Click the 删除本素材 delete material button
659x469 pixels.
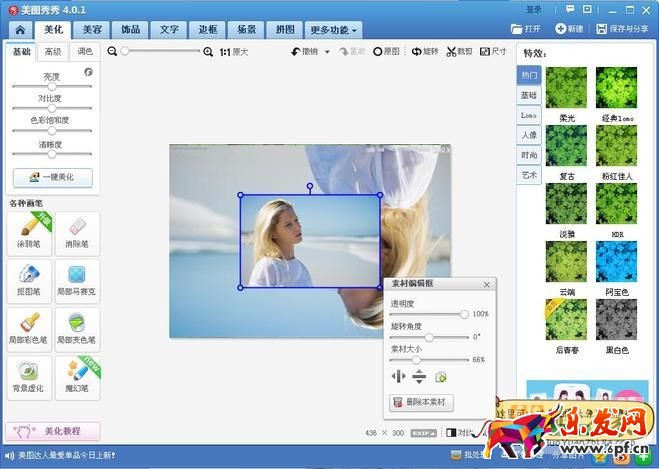tap(421, 403)
